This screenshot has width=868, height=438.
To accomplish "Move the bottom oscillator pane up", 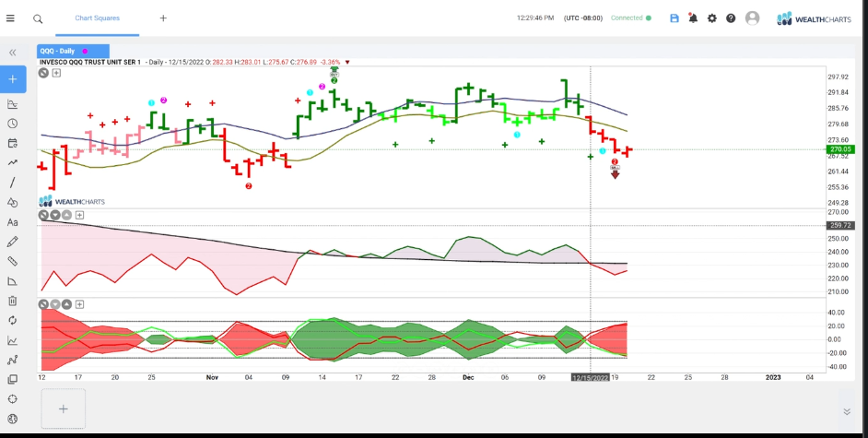I will tap(66, 304).
